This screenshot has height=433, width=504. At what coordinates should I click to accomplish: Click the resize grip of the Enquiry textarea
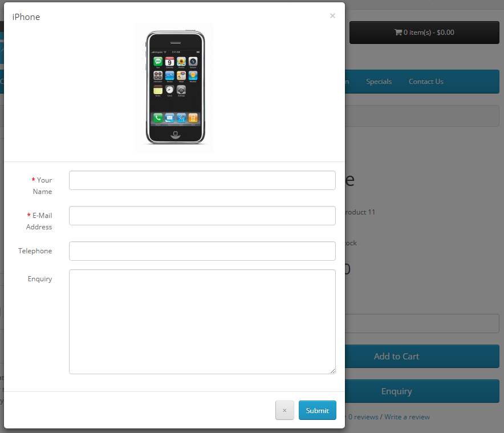pos(333,371)
